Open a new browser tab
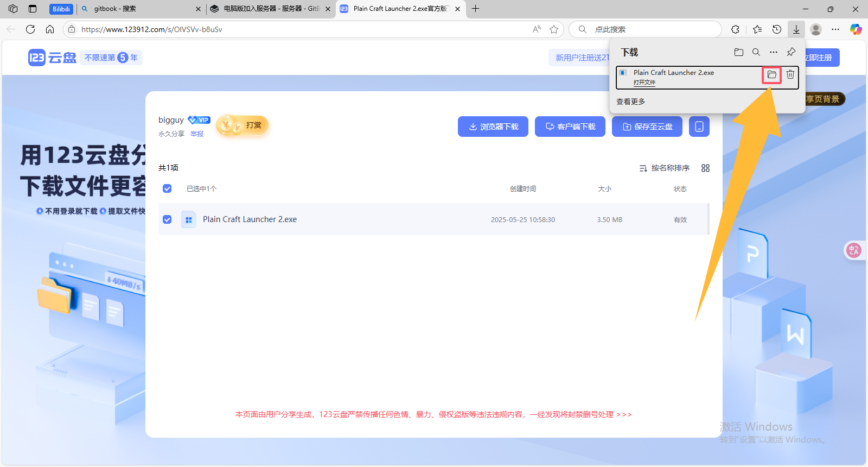 476,9
